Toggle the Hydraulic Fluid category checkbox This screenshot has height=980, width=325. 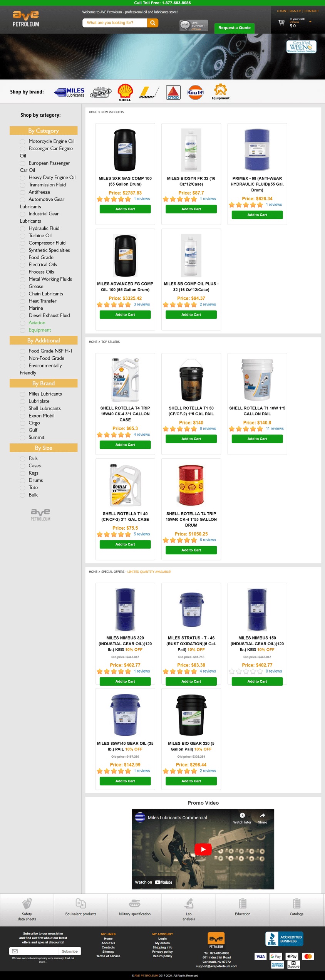23,229
